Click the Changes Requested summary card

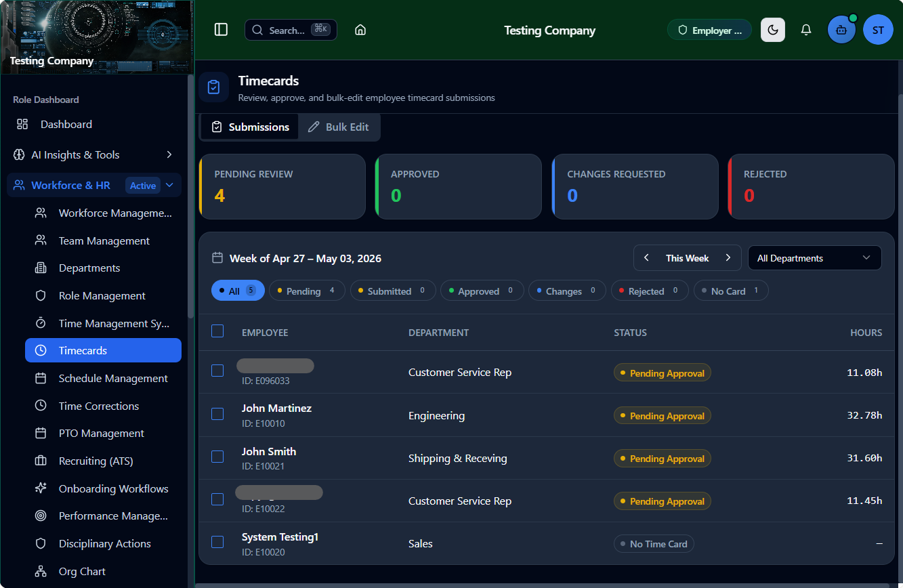[635, 186]
